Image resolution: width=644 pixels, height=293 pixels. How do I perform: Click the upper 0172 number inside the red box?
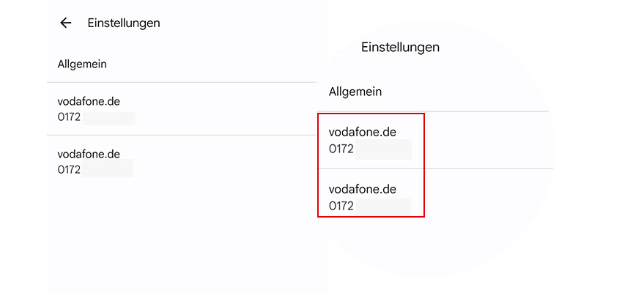(x=341, y=149)
